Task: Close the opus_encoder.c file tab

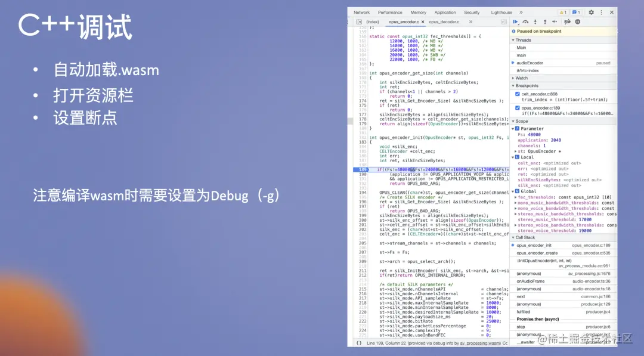Action: (x=423, y=21)
